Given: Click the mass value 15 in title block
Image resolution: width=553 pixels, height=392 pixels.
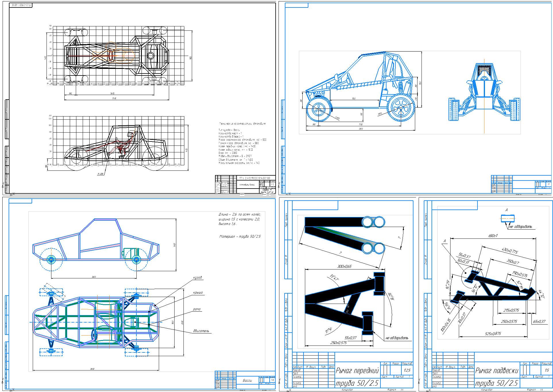Looking at the screenshot, I should tap(546, 370).
